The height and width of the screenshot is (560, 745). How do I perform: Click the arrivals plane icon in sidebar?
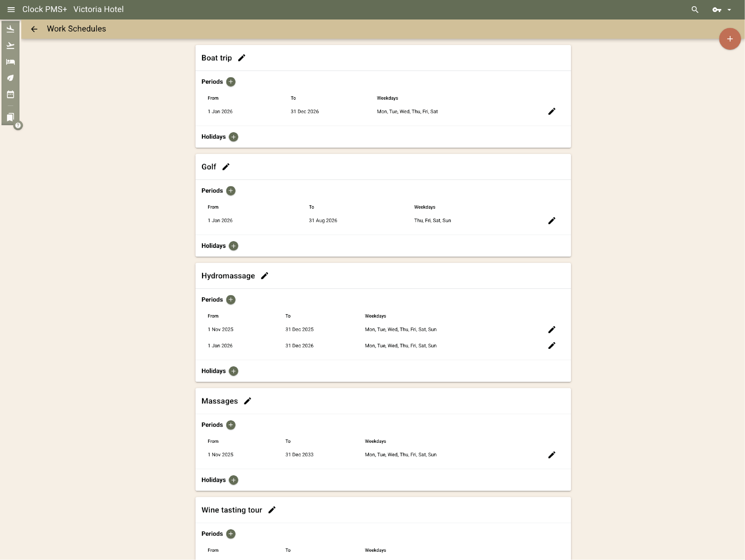10,29
